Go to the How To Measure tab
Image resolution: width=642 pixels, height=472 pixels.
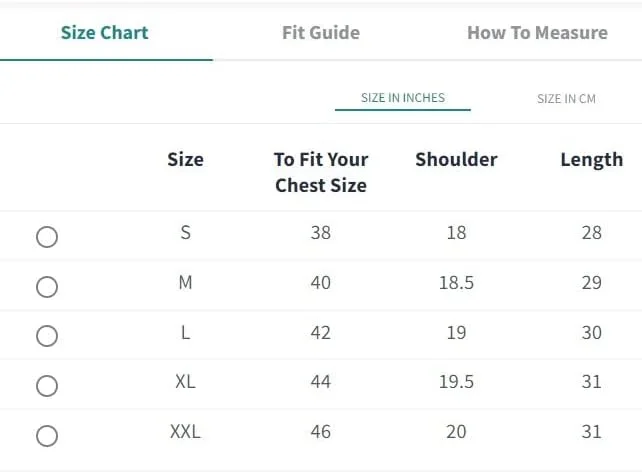[x=537, y=32]
